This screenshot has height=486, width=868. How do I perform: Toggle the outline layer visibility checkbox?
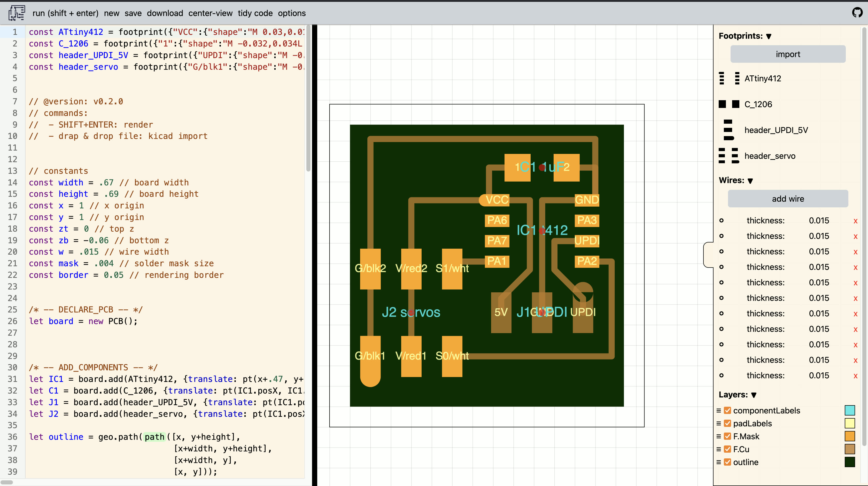coord(727,462)
